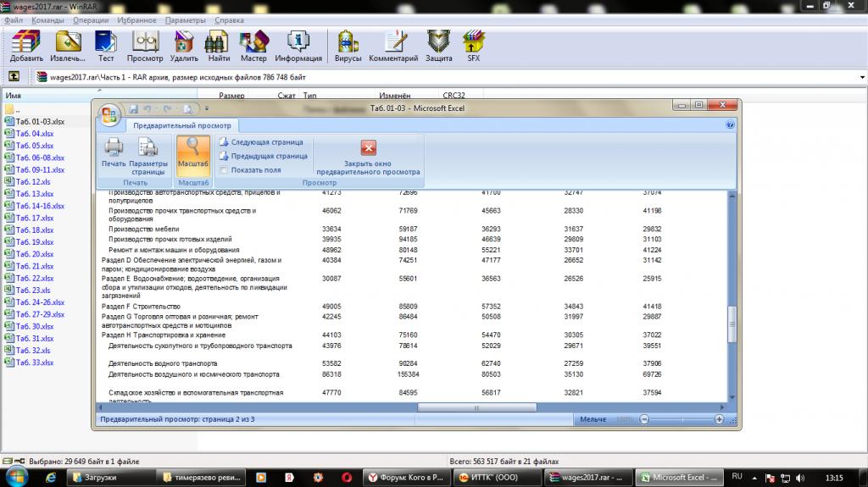Viewport: 868px width, 487px height.
Task: Open the Commands (Команды) menu
Action: point(47,19)
